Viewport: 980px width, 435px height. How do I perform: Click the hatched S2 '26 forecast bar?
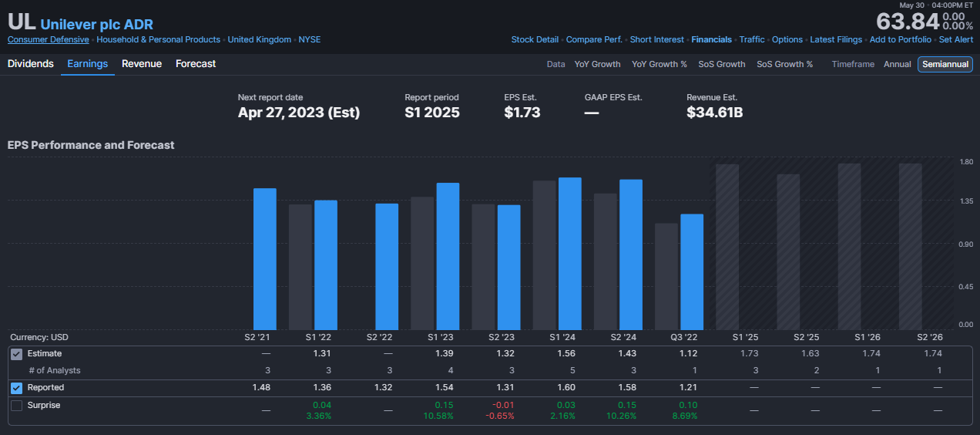910,247
